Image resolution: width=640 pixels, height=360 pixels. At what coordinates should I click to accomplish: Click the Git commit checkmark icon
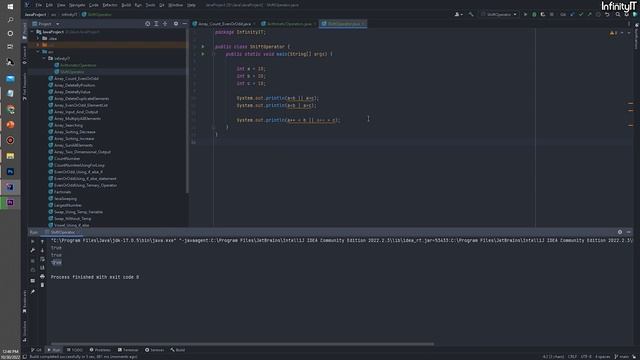[x=581, y=14]
